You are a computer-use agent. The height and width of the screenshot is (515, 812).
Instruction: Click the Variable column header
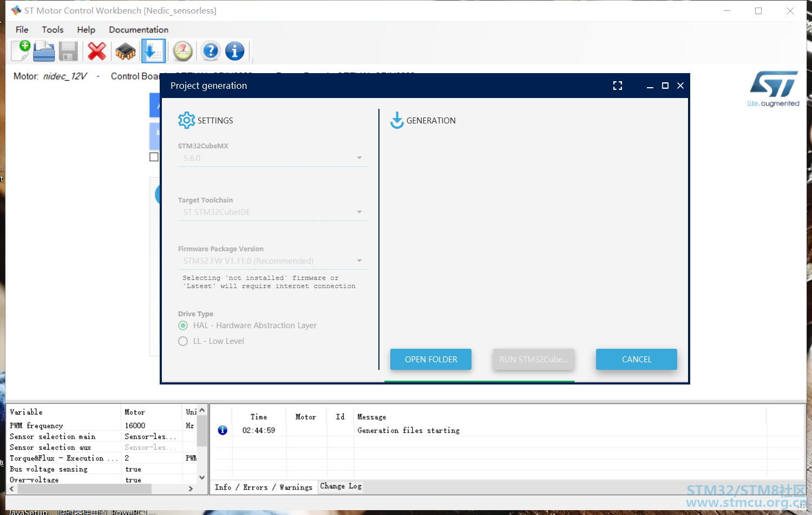click(64, 412)
